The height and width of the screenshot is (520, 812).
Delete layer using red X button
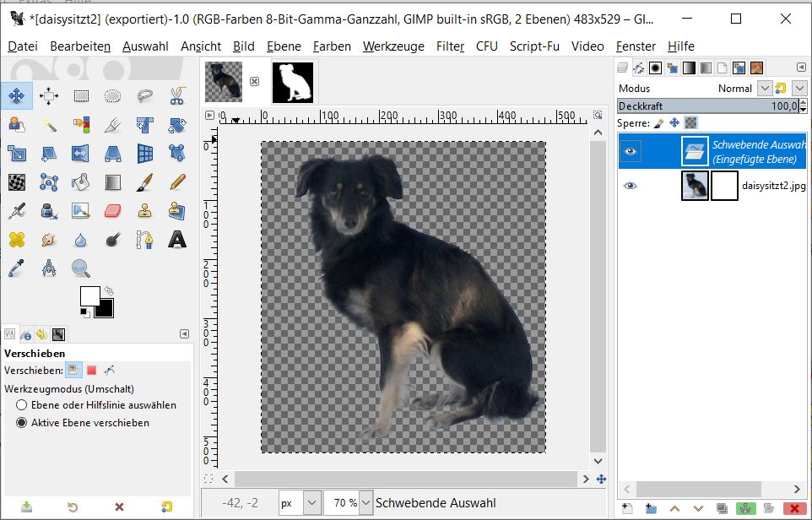pyautogui.click(x=793, y=508)
